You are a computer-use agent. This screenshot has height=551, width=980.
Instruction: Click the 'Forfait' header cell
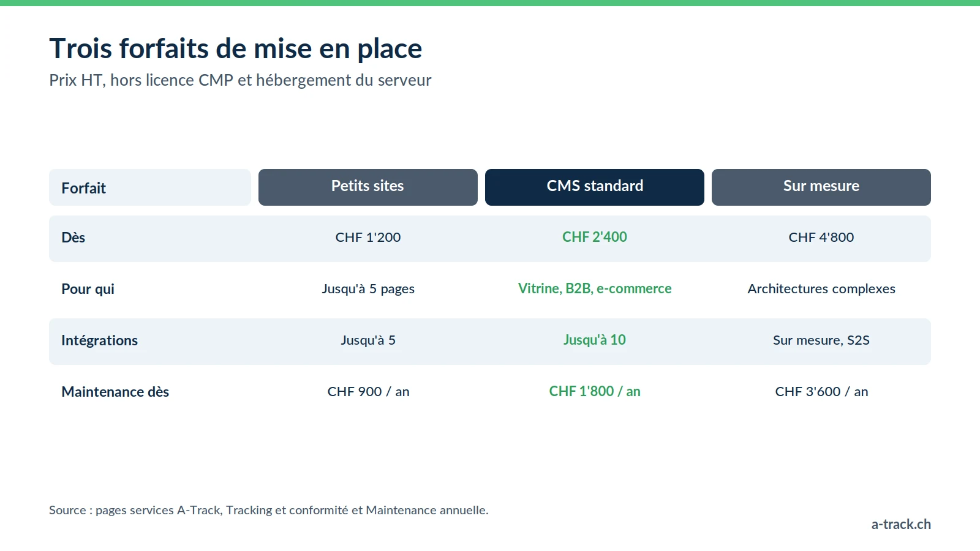(x=150, y=187)
